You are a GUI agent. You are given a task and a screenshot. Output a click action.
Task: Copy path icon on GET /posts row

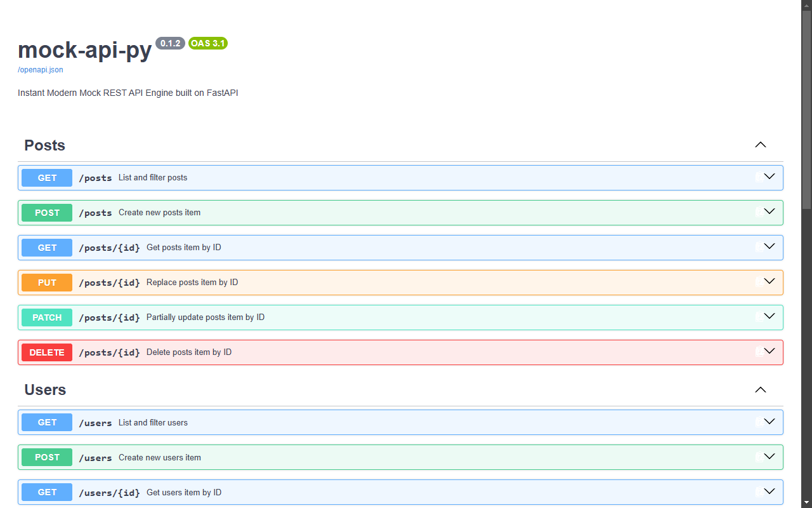pos(759,177)
